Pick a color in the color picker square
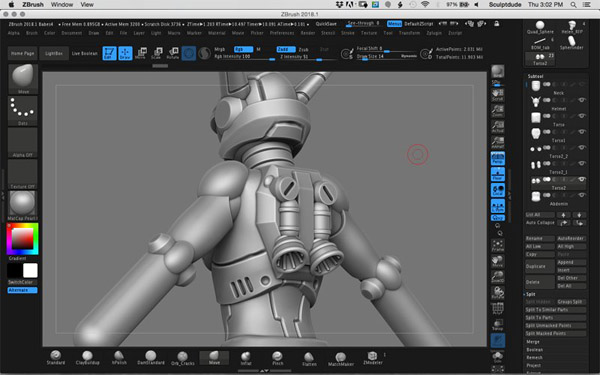The image size is (600, 375). point(22,239)
